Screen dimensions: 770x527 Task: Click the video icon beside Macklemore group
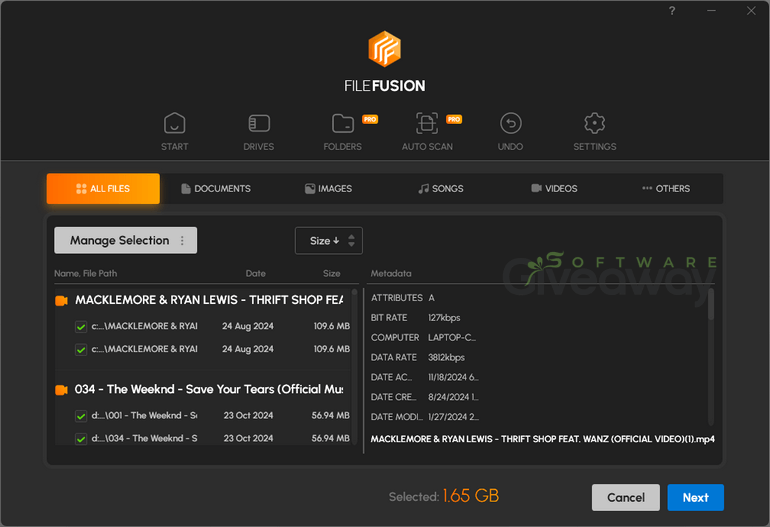point(61,300)
